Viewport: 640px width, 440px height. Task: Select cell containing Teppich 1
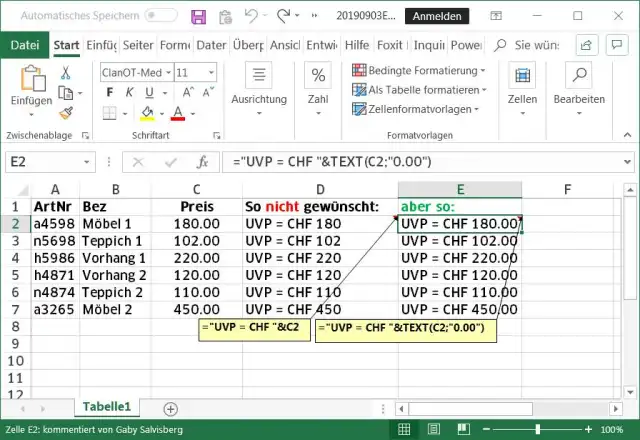[x=115, y=241]
